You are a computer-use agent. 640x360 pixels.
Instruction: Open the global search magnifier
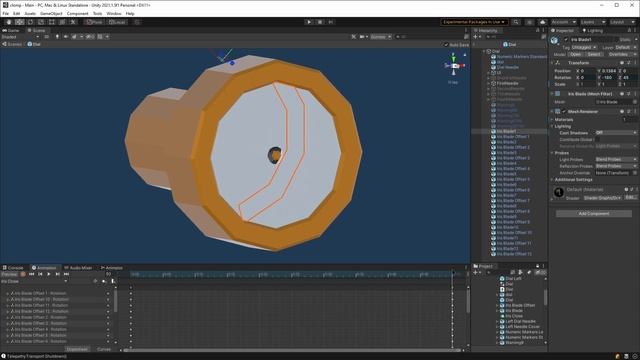[x=516, y=22]
